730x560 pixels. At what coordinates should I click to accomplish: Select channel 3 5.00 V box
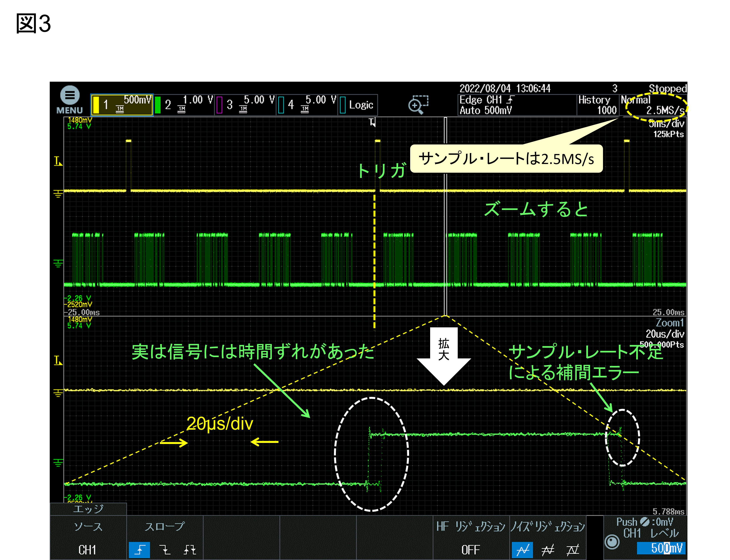pos(246,105)
